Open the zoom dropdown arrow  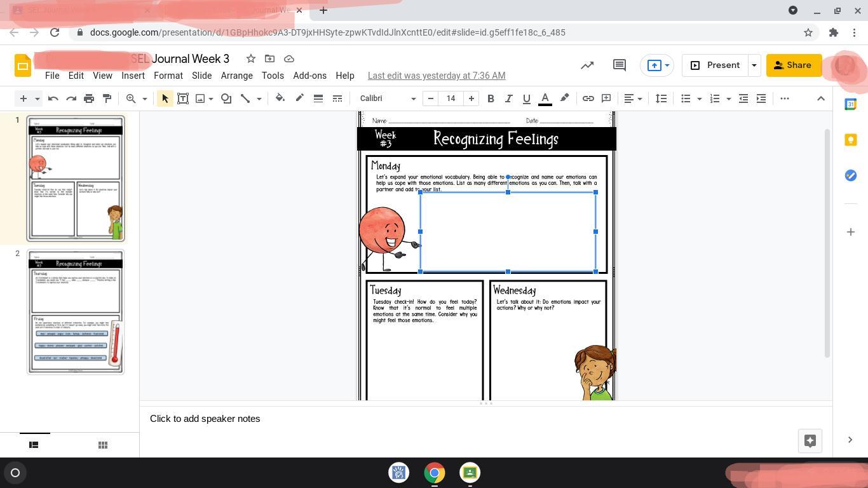(144, 98)
